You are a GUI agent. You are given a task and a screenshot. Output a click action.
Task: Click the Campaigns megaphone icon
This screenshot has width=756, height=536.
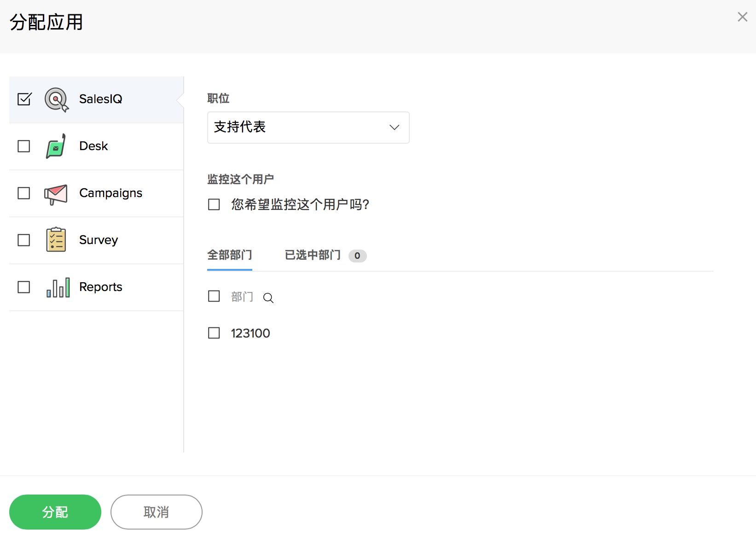[56, 194]
